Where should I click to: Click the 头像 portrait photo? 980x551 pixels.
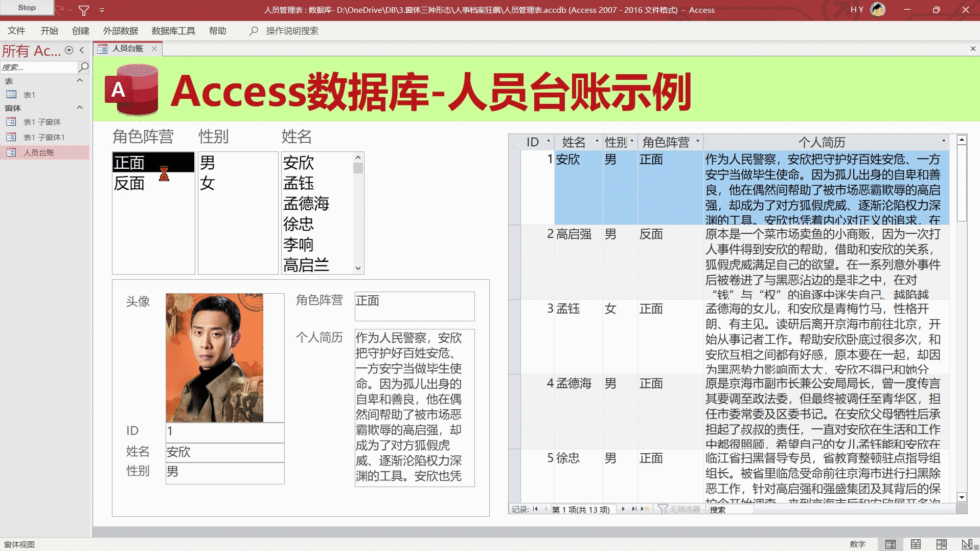[x=215, y=358]
